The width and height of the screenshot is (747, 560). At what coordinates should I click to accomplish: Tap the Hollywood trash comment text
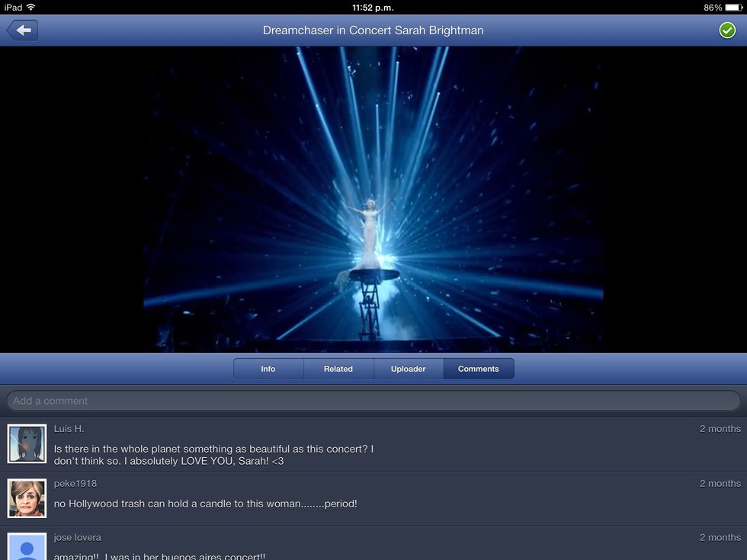(205, 504)
